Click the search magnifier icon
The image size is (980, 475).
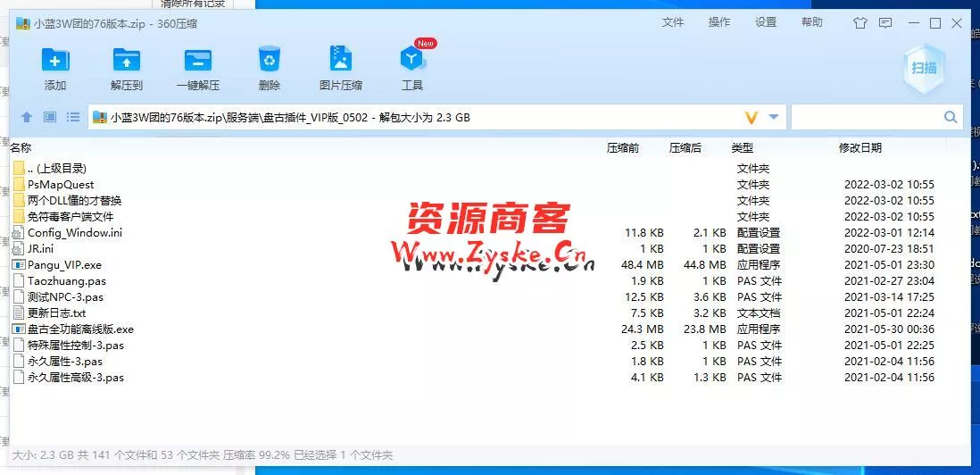coord(951,117)
